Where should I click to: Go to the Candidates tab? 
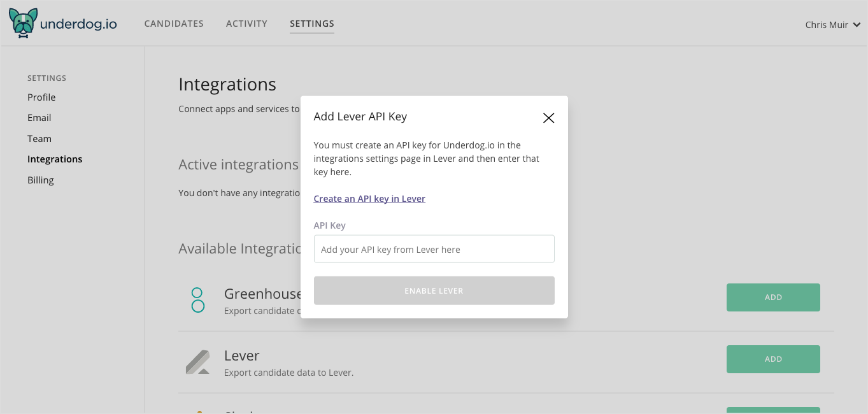[x=174, y=24]
